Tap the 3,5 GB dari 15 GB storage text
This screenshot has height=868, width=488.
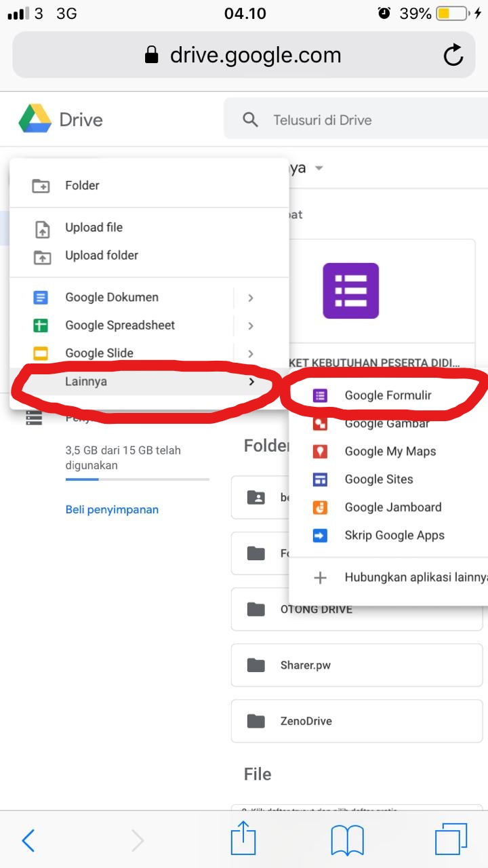point(123,458)
